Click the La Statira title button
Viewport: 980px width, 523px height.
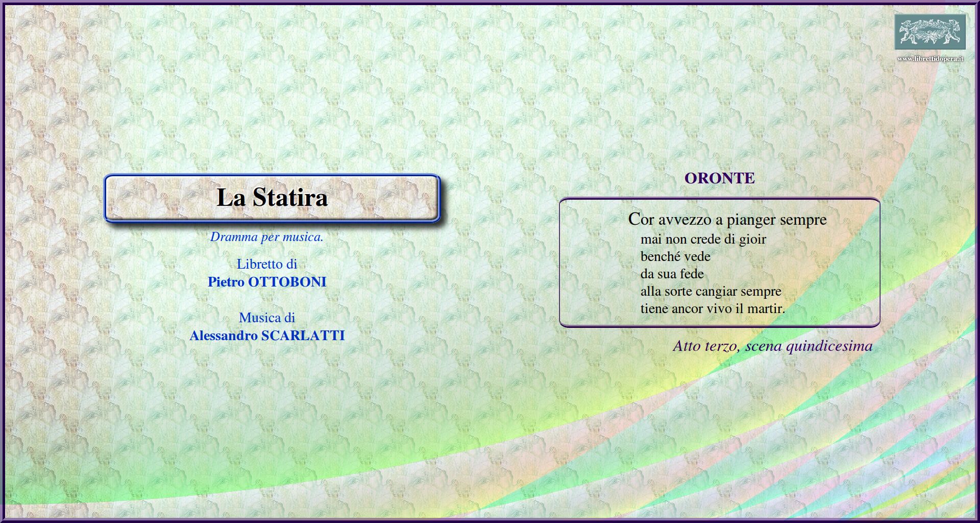coord(272,198)
